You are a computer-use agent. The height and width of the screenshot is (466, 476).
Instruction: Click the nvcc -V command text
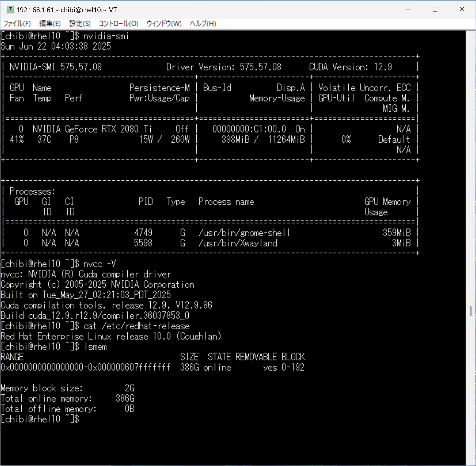(99, 264)
